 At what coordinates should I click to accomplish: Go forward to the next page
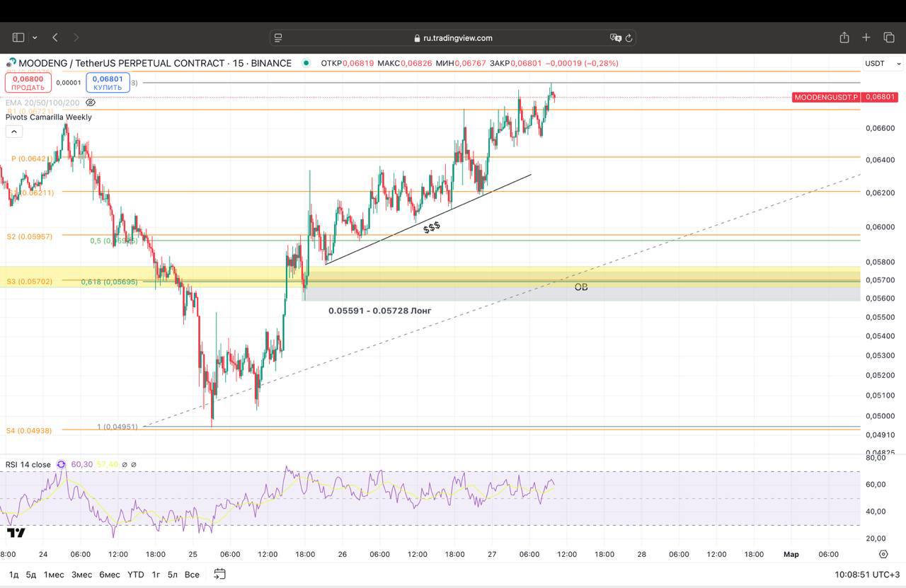(x=76, y=38)
